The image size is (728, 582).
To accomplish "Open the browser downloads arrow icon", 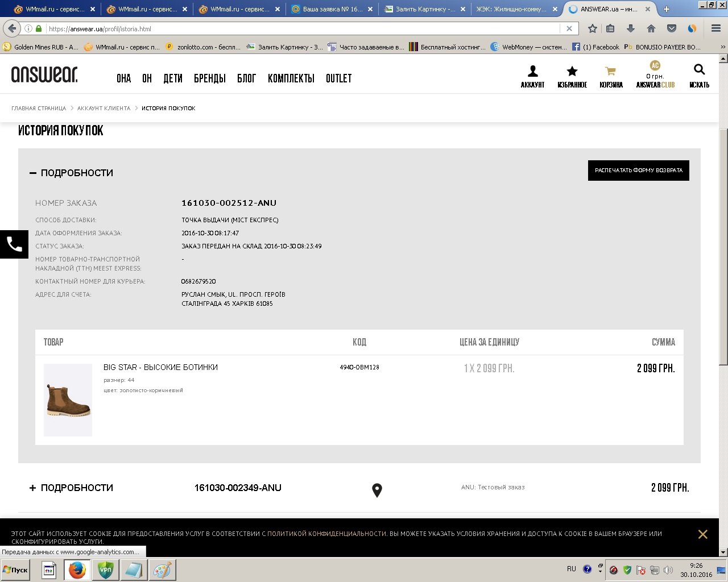I will pyautogui.click(x=630, y=28).
